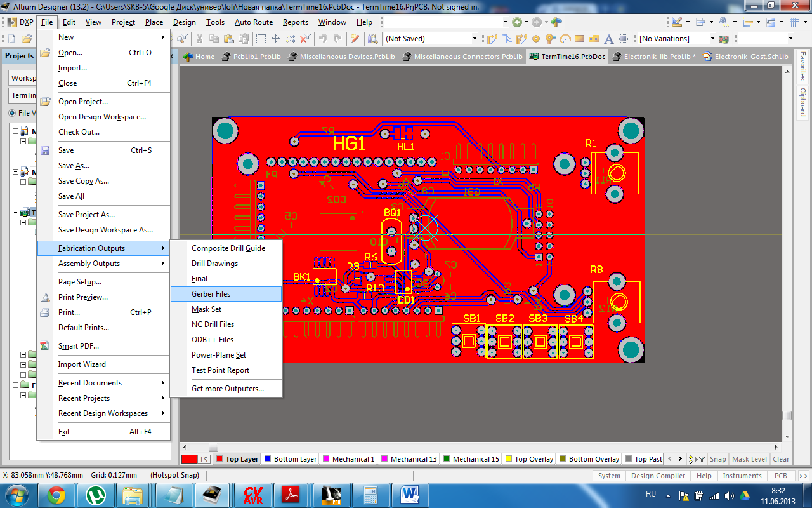The width and height of the screenshot is (812, 508).
Task: Open the Favorites side panel tab
Action: (802, 66)
